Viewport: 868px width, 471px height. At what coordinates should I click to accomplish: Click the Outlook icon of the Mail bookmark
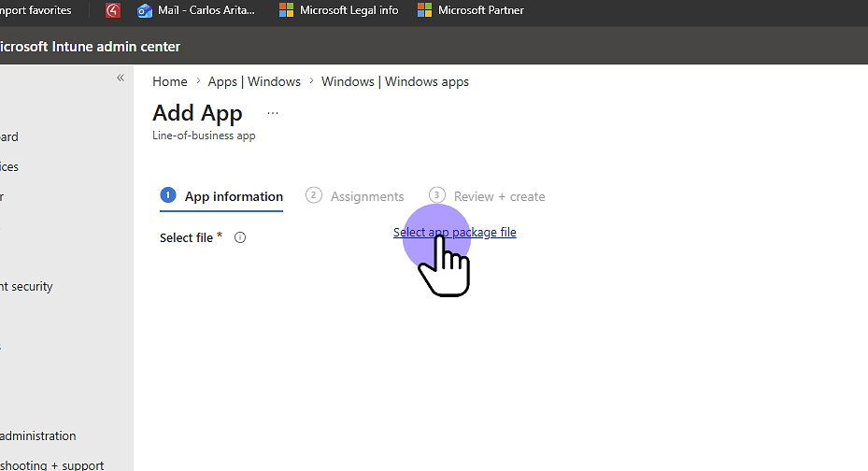(145, 10)
